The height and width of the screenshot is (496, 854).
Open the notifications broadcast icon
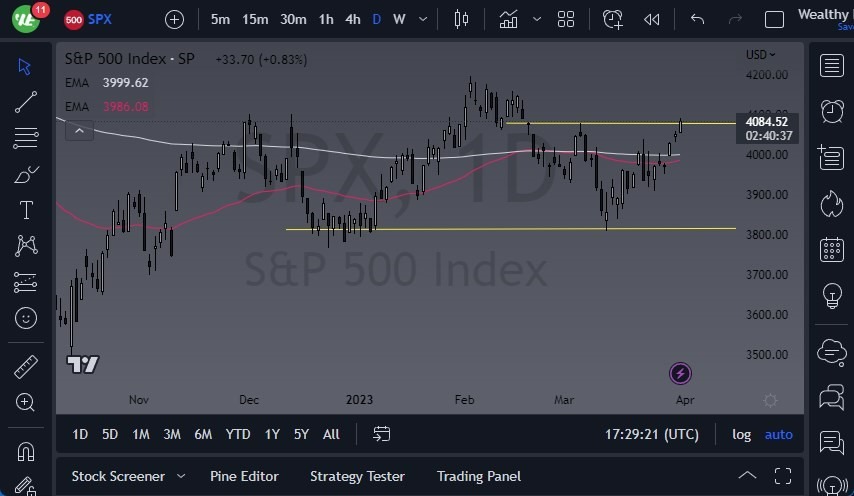tap(832, 485)
